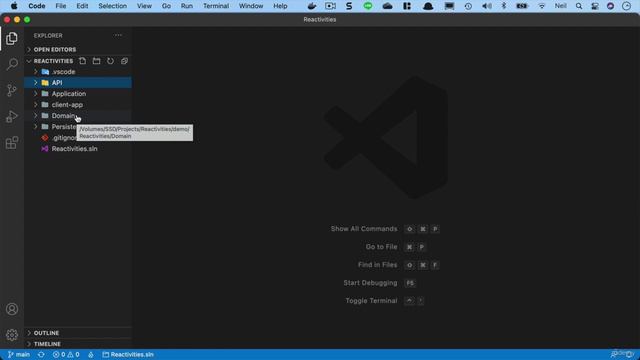The width and height of the screenshot is (640, 360).
Task: Open the Manage gear icon
Action: pos(12,335)
